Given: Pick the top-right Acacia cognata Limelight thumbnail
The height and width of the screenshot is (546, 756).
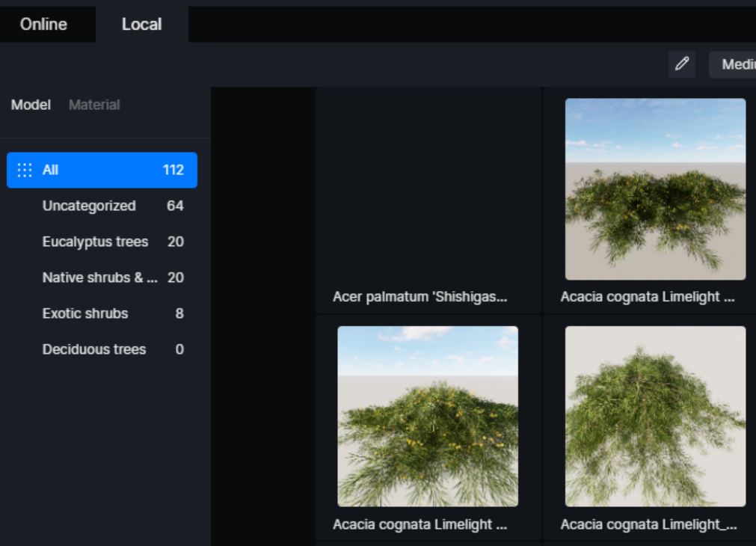Looking at the screenshot, I should click(655, 189).
